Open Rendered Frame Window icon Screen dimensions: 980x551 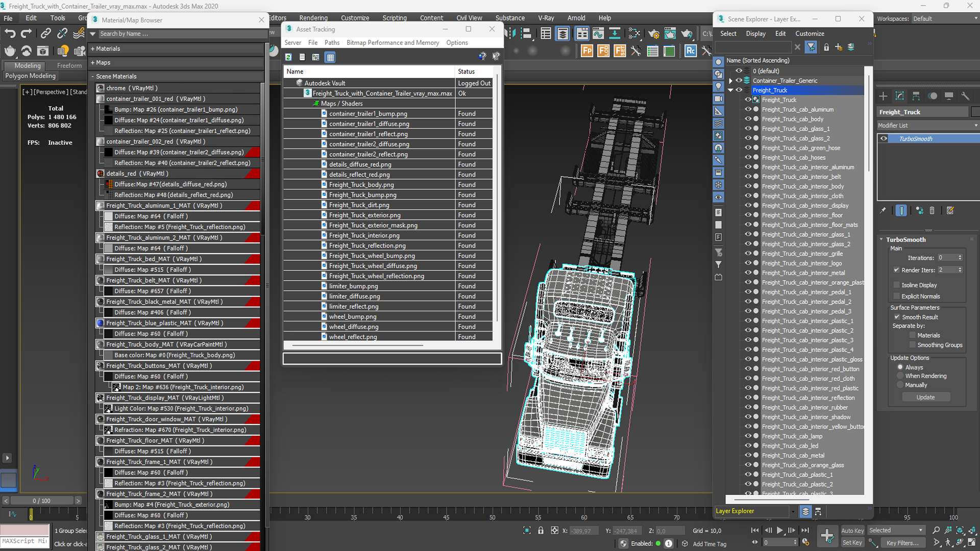pos(670,34)
